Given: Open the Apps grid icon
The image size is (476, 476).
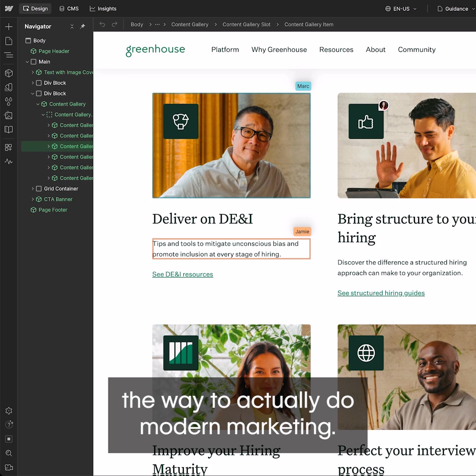Looking at the screenshot, I should click(9, 148).
